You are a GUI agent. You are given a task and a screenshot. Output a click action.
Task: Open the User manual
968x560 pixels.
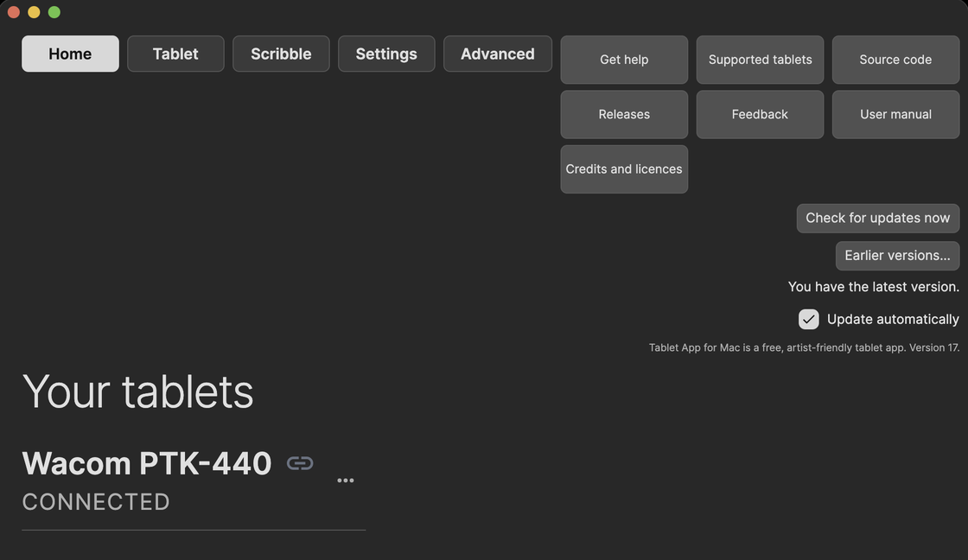coord(895,114)
